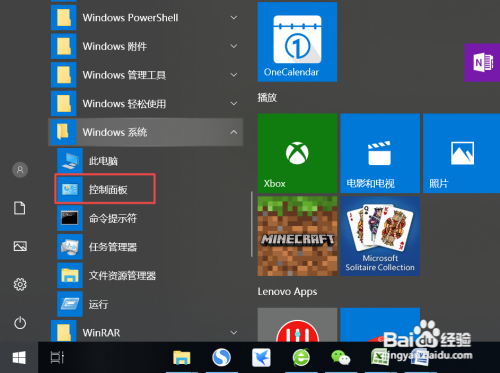Launch Sogou browser from the taskbar

pos(221,358)
